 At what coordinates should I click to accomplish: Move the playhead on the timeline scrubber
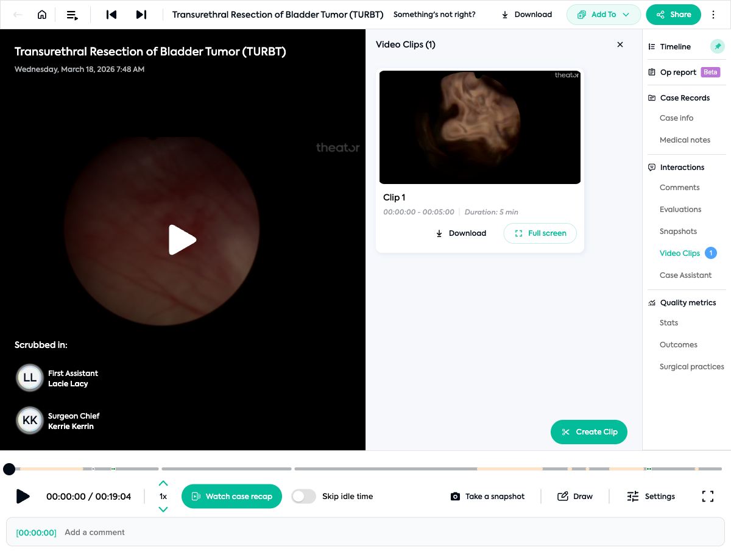pos(9,469)
